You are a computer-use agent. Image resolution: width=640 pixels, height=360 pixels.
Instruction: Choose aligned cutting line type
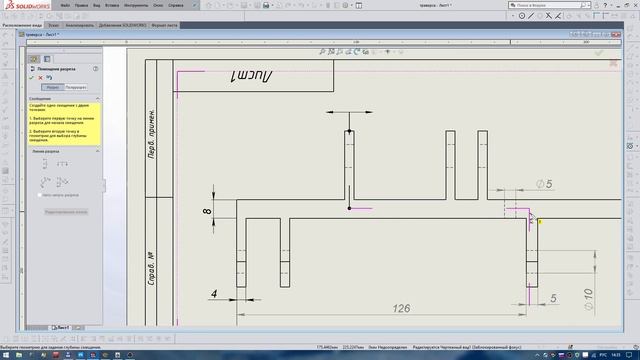tap(62, 182)
